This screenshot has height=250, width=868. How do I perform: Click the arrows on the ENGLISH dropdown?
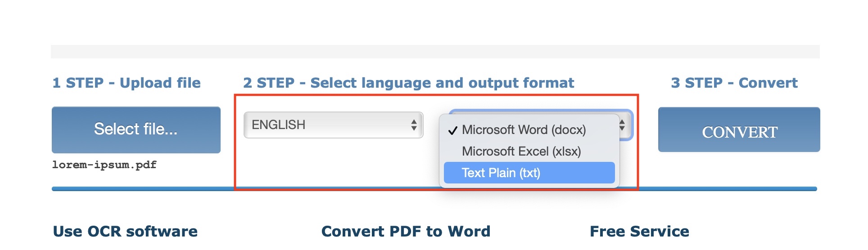tap(413, 125)
